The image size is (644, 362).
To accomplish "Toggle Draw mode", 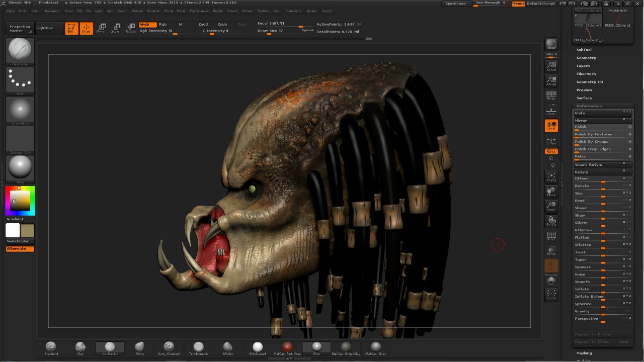I will click(x=87, y=28).
